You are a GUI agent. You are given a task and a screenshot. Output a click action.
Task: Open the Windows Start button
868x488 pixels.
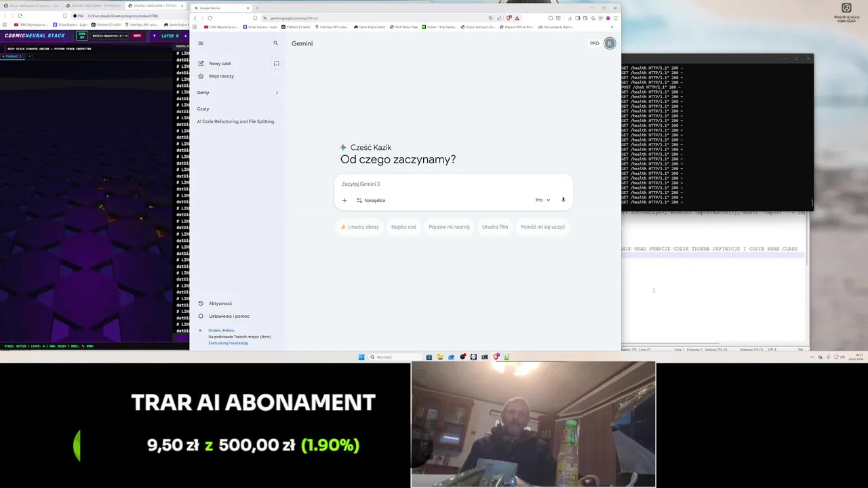pyautogui.click(x=361, y=357)
